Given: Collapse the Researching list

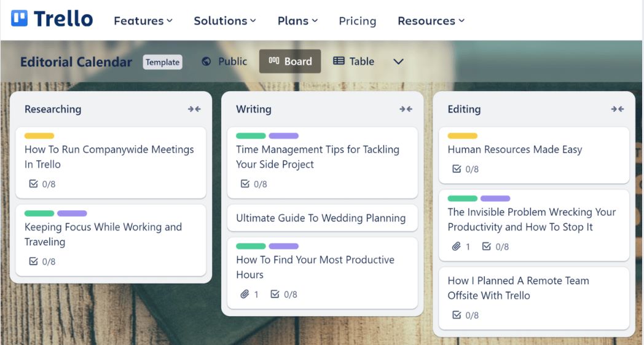Looking at the screenshot, I should point(194,109).
